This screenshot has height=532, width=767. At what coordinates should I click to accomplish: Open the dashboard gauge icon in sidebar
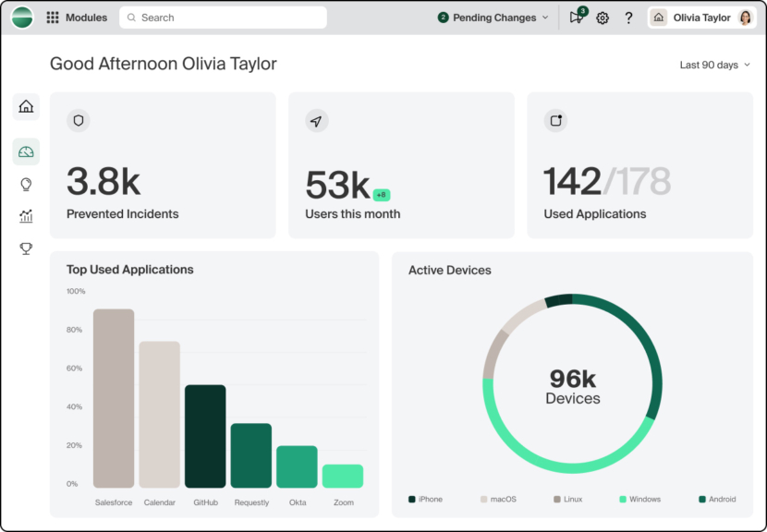pos(26,151)
